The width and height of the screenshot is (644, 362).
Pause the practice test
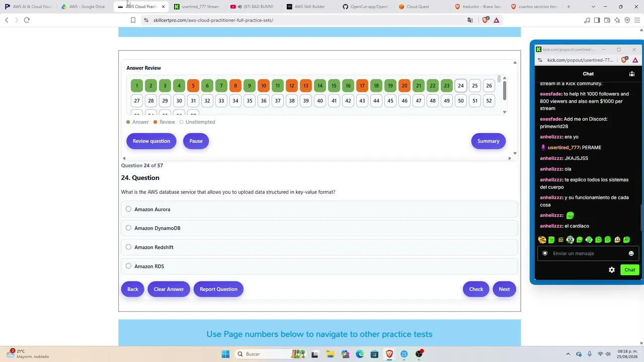click(196, 141)
